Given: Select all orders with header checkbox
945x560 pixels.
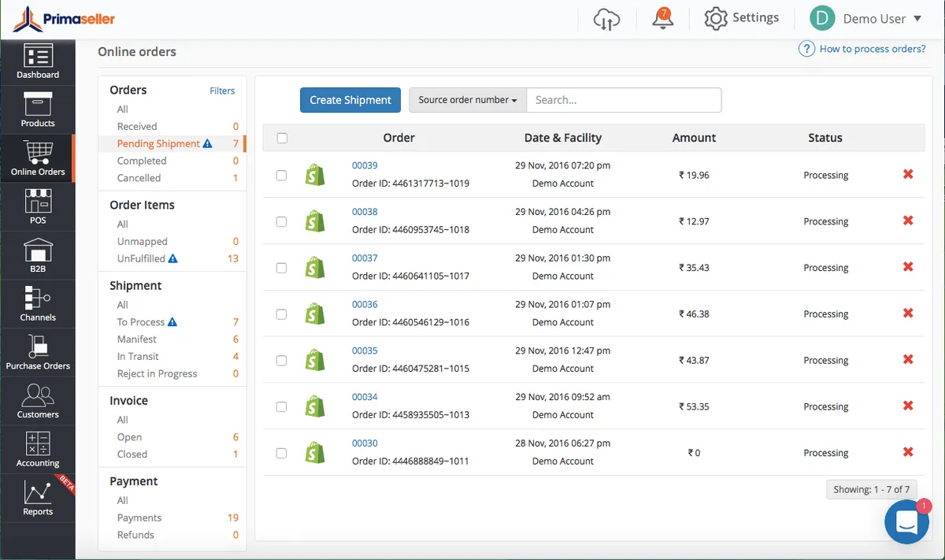Looking at the screenshot, I should (282, 138).
